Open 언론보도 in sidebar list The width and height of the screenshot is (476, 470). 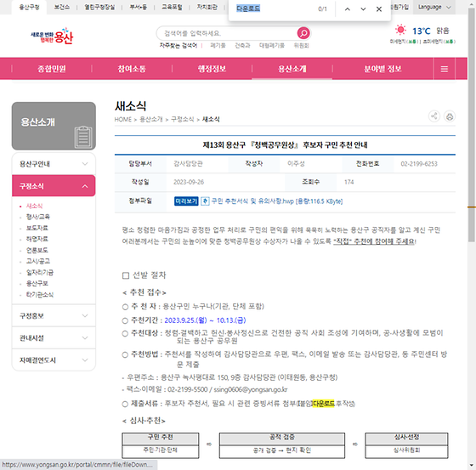click(x=37, y=250)
